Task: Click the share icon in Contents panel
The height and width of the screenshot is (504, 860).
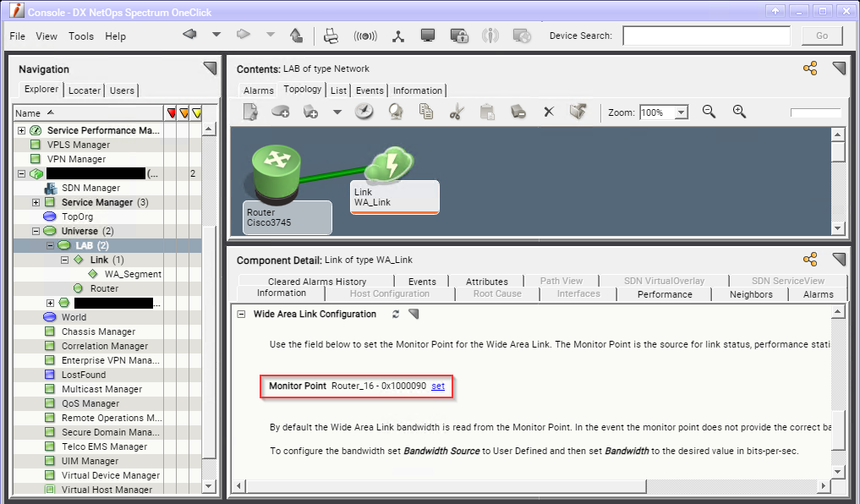Action: click(x=810, y=68)
